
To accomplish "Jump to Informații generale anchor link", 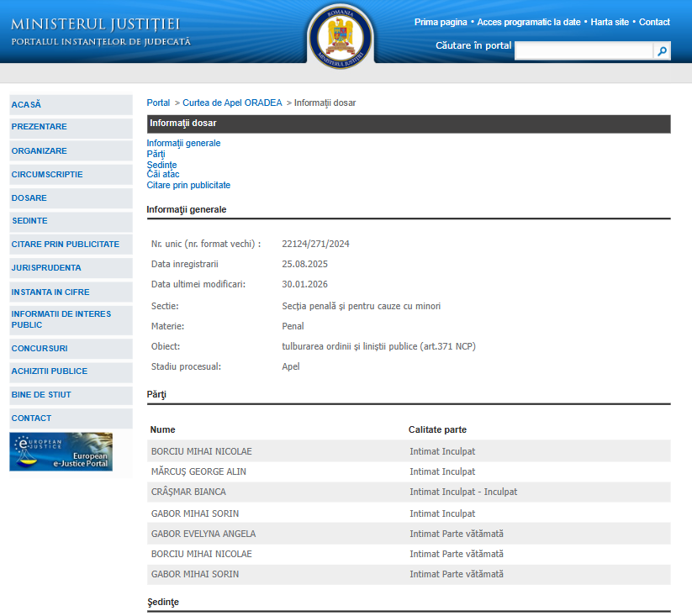I will pos(183,143).
